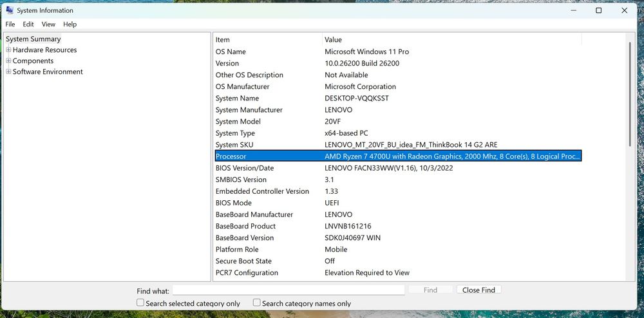Screen dimensions: 644x318
Task: Click the highlighted Processor row
Action: 398,156
